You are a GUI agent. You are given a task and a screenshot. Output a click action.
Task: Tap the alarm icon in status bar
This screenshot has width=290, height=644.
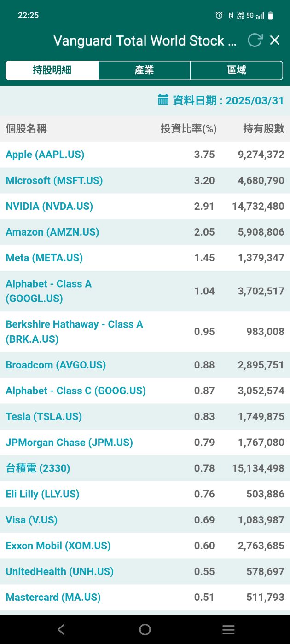pyautogui.click(x=219, y=16)
